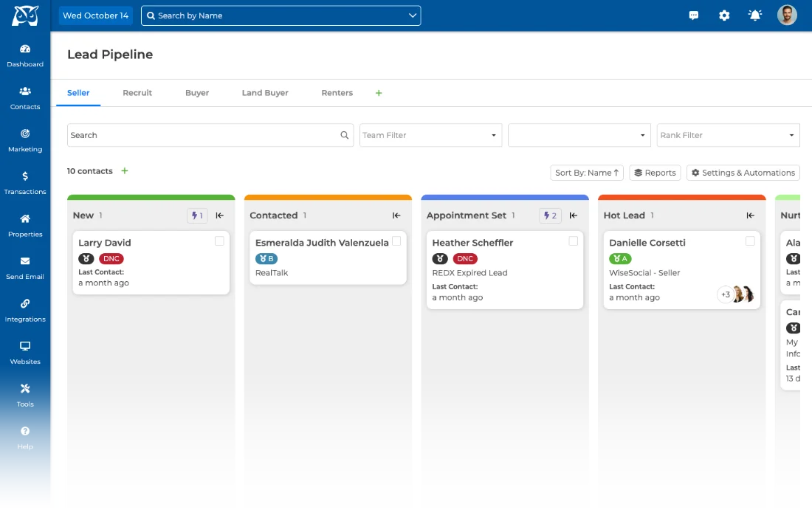Add contact with plus next to 10 contacts
The width and height of the screenshot is (812, 518).
tap(124, 170)
